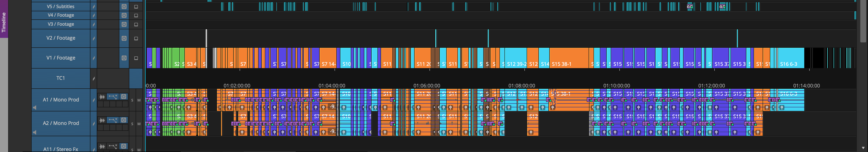Select the A2 / Mono Prod track header
The width and height of the screenshot is (868, 152).
(x=61, y=123)
